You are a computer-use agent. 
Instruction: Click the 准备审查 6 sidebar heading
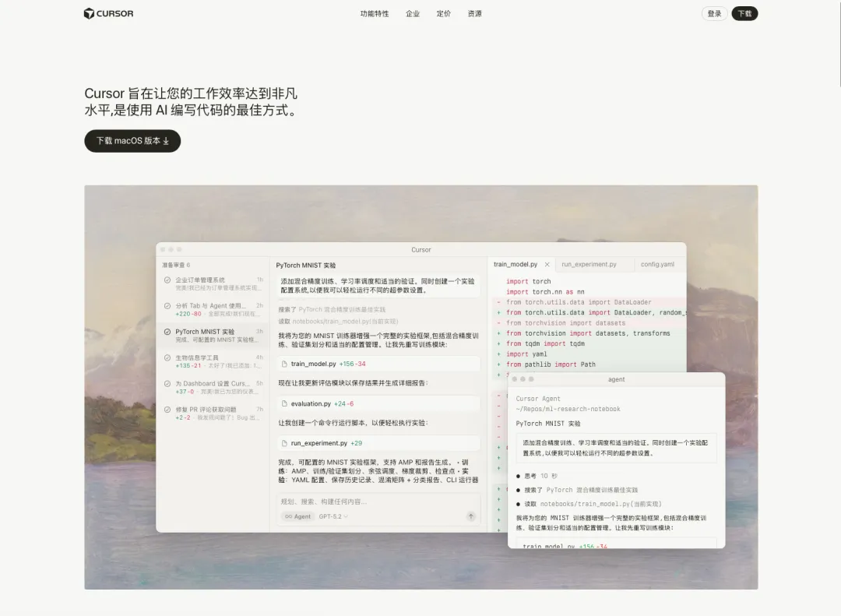click(176, 265)
